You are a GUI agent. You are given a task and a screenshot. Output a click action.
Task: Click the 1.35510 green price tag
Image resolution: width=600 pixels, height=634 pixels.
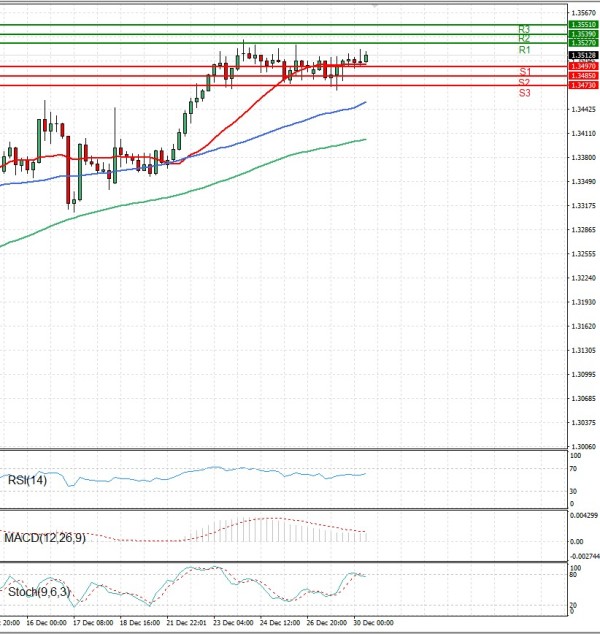pyautogui.click(x=583, y=24)
